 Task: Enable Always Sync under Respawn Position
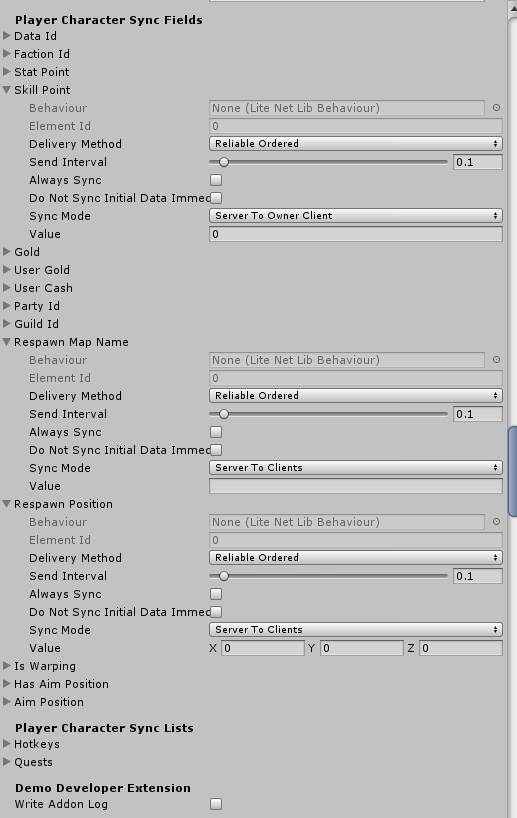(216, 594)
